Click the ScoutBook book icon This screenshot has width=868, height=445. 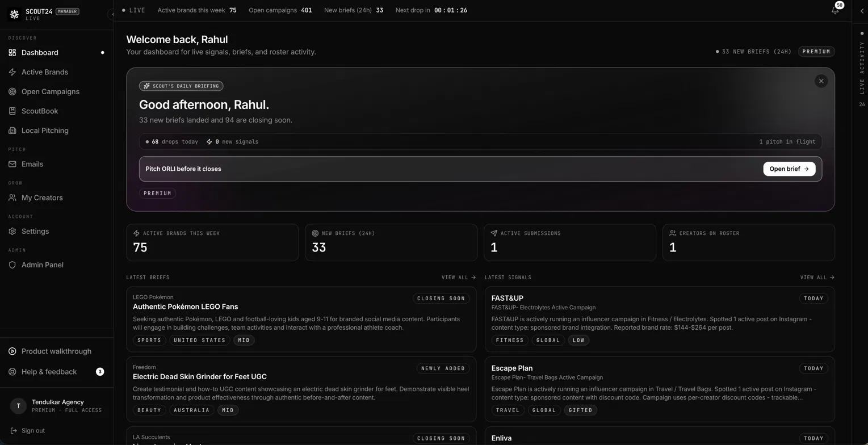click(x=12, y=111)
